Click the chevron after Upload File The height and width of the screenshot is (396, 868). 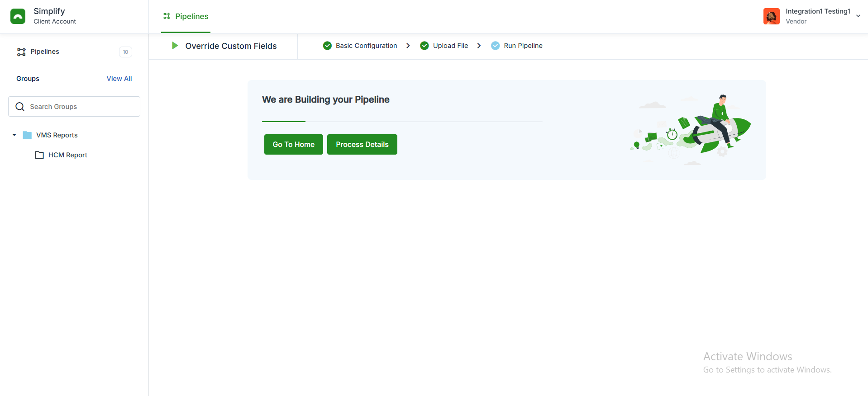pos(479,46)
